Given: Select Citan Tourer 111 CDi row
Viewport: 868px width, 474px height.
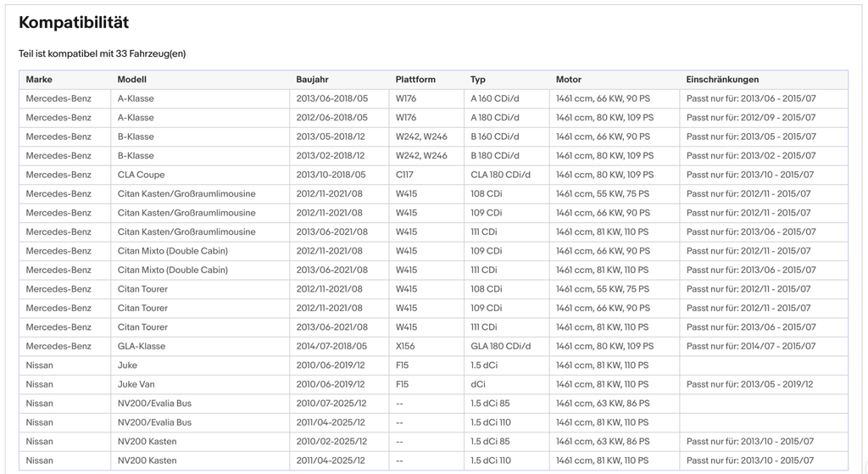Looking at the screenshot, I should pos(433,327).
